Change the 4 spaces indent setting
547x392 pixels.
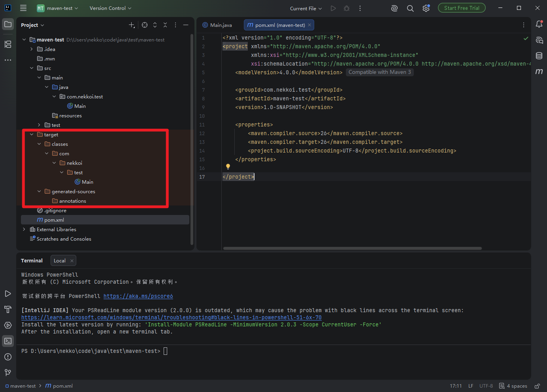tap(513, 386)
